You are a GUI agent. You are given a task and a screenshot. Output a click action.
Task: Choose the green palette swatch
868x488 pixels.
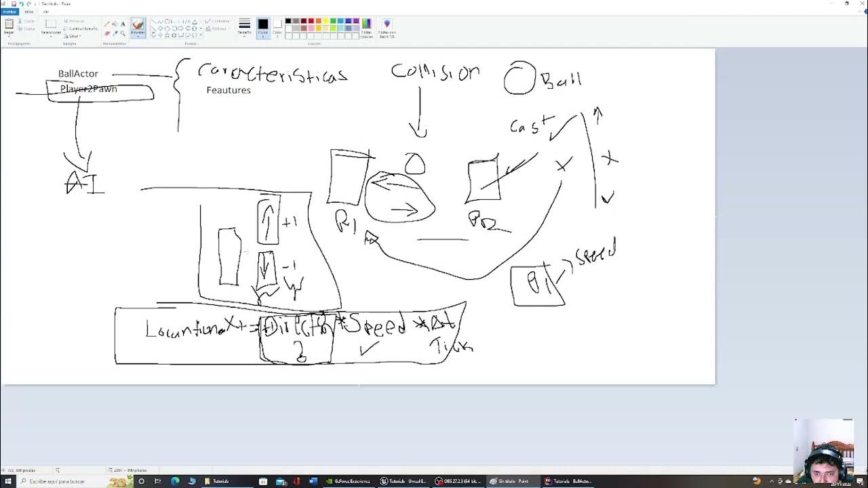pyautogui.click(x=334, y=21)
